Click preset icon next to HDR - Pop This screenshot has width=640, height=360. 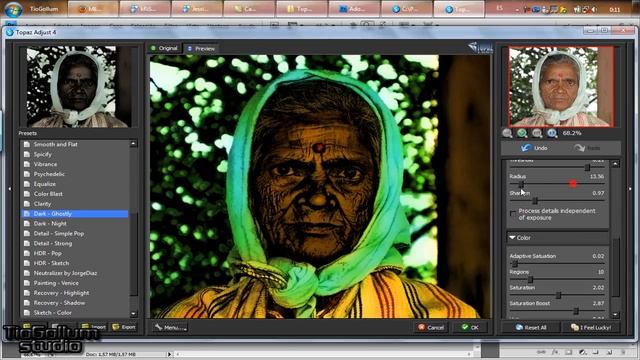[27, 253]
